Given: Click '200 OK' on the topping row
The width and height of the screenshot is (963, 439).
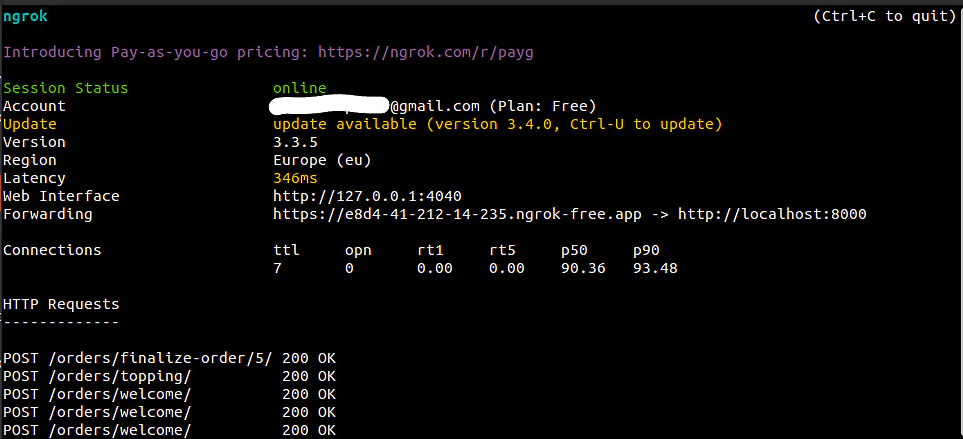Looking at the screenshot, I should click(309, 376).
